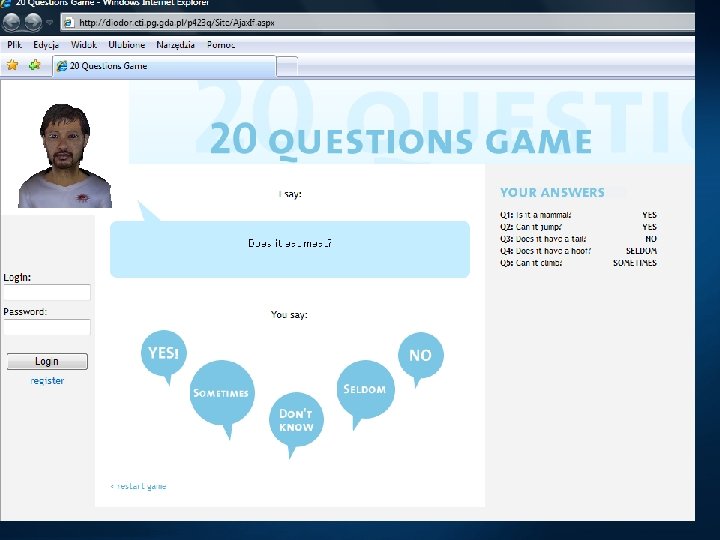Click the Your Answers heading
720x540 pixels.
point(552,192)
